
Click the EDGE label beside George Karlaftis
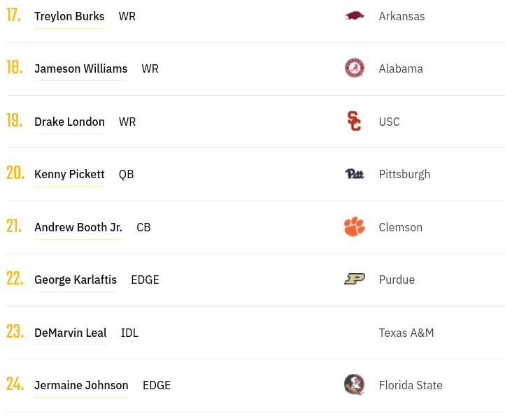(145, 280)
